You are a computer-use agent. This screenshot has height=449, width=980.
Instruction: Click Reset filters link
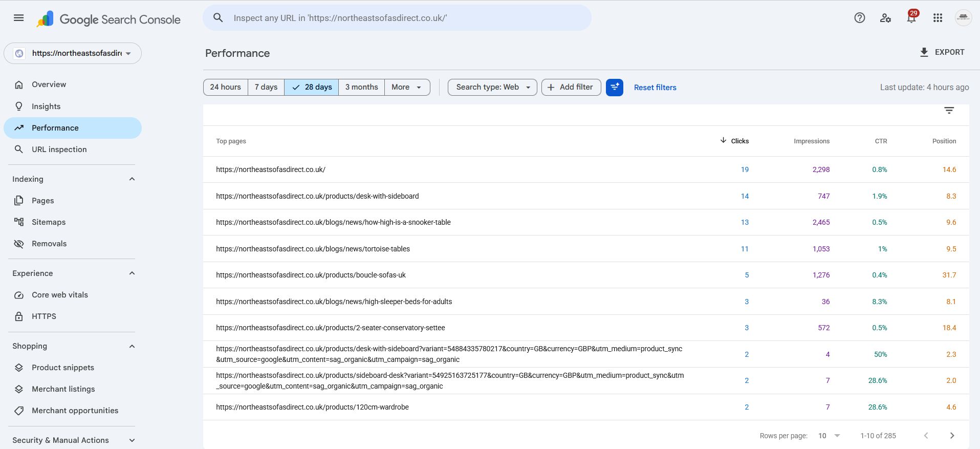[x=655, y=88]
